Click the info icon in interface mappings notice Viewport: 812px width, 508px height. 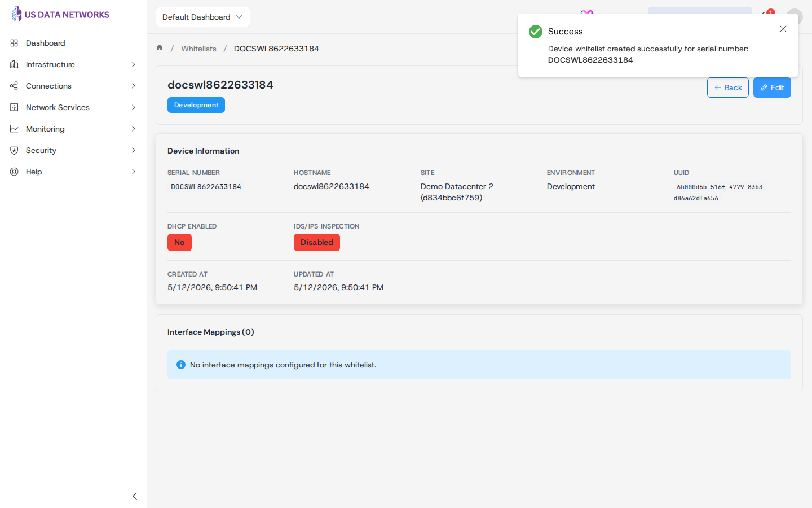tap(181, 365)
